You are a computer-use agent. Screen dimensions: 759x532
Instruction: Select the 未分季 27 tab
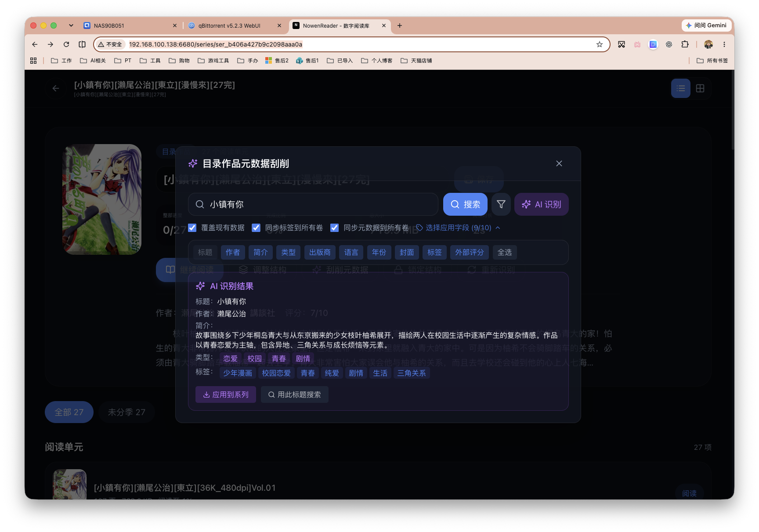126,412
